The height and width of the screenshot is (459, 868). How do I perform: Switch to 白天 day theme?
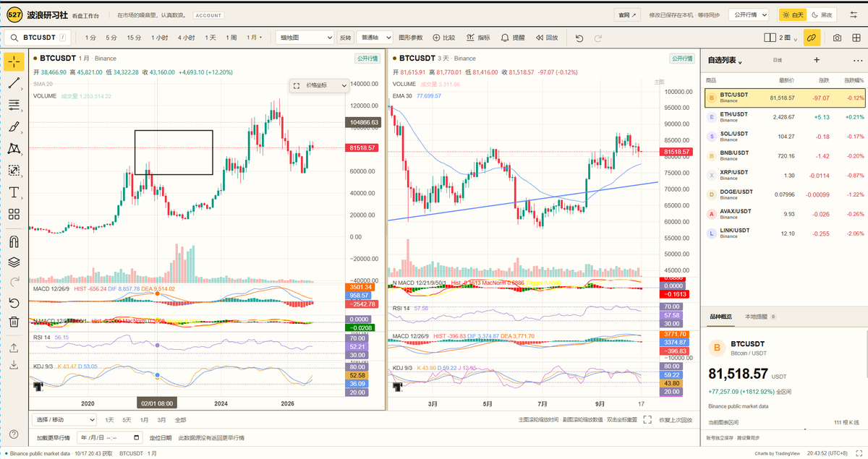click(x=793, y=14)
